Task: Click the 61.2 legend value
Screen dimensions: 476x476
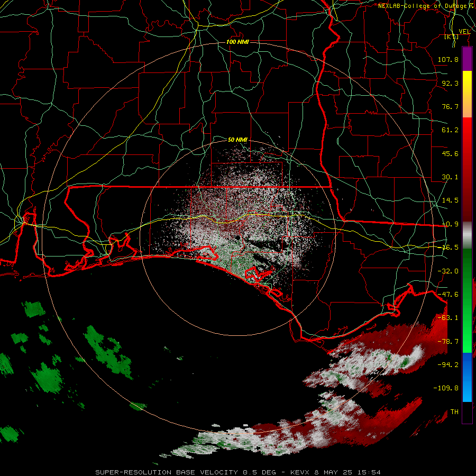Action: coord(450,130)
